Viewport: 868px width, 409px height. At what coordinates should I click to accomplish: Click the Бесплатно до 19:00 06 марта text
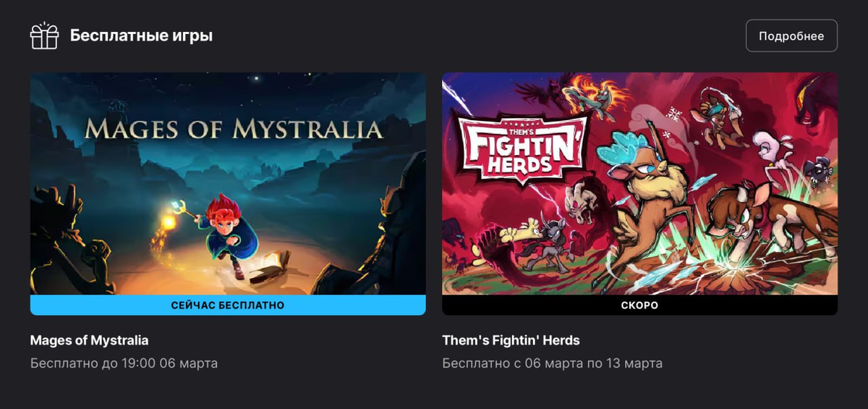[124, 363]
